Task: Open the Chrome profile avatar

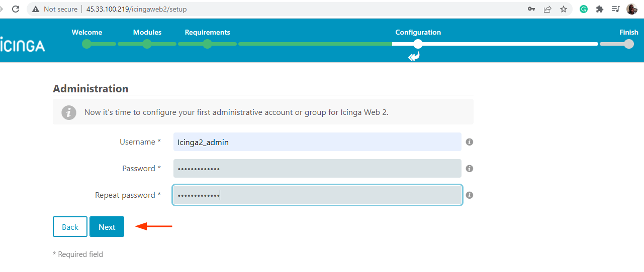Action: pos(632,9)
